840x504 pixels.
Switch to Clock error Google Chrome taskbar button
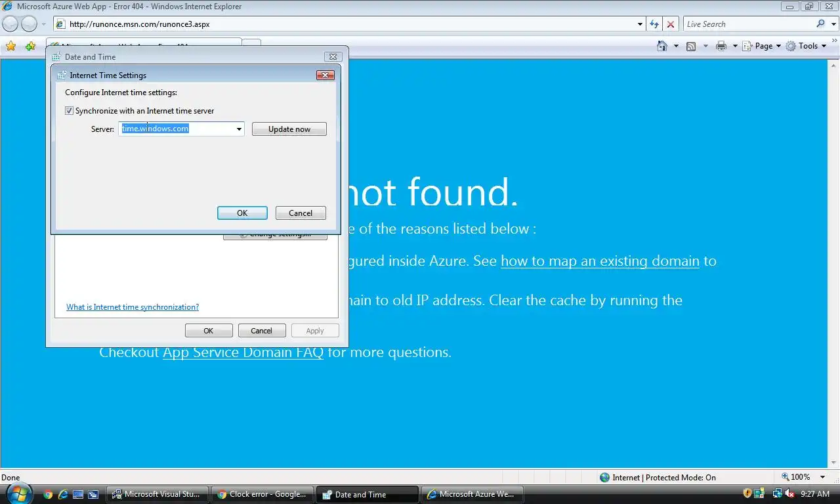262,494
